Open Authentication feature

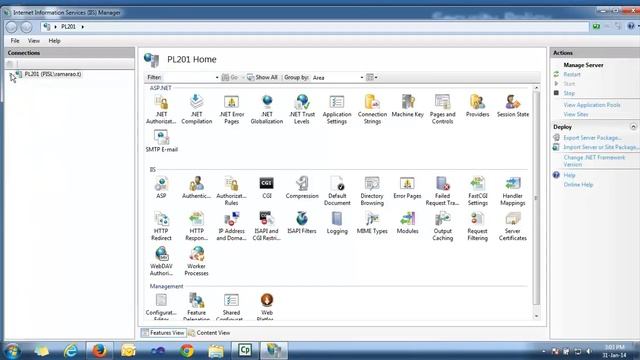(196, 188)
